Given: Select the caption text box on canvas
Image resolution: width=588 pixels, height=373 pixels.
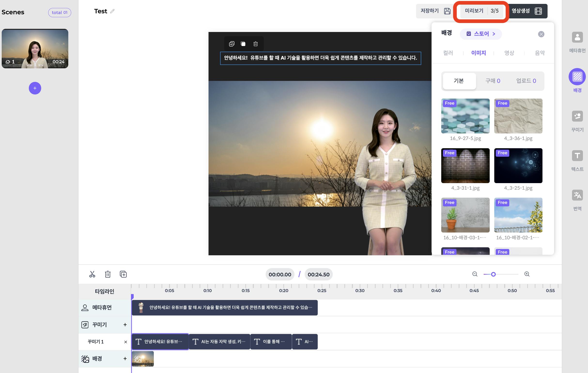Looking at the screenshot, I should coord(320,58).
